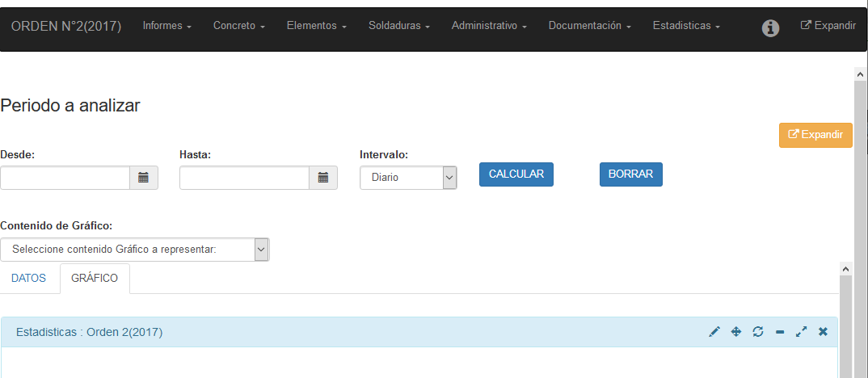The height and width of the screenshot is (378, 868).
Task: Refresh the Estadisticas panel
Action: tap(758, 332)
